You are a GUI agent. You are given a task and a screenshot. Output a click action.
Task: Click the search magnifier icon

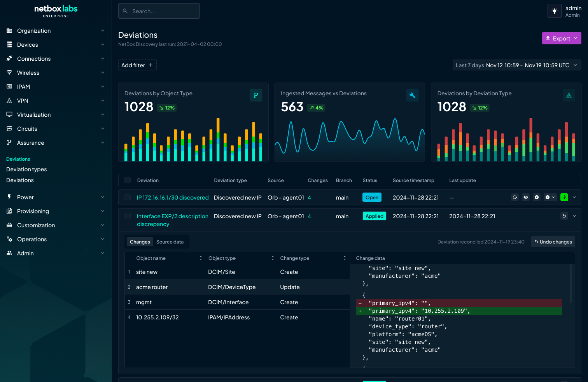(125, 11)
